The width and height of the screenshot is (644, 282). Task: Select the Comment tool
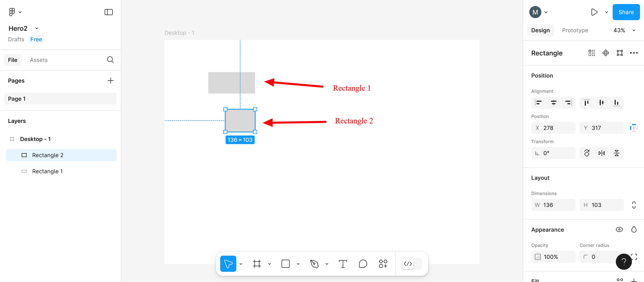(x=363, y=264)
